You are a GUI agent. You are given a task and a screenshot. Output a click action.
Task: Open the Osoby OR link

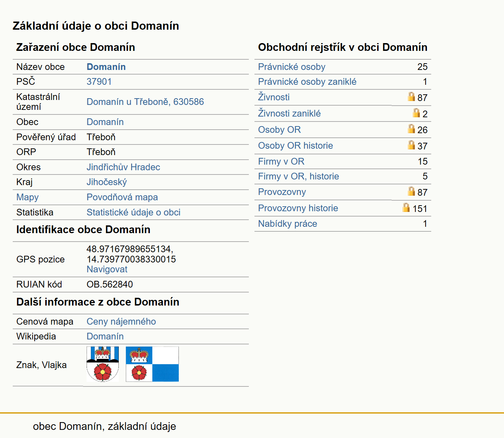(x=279, y=130)
